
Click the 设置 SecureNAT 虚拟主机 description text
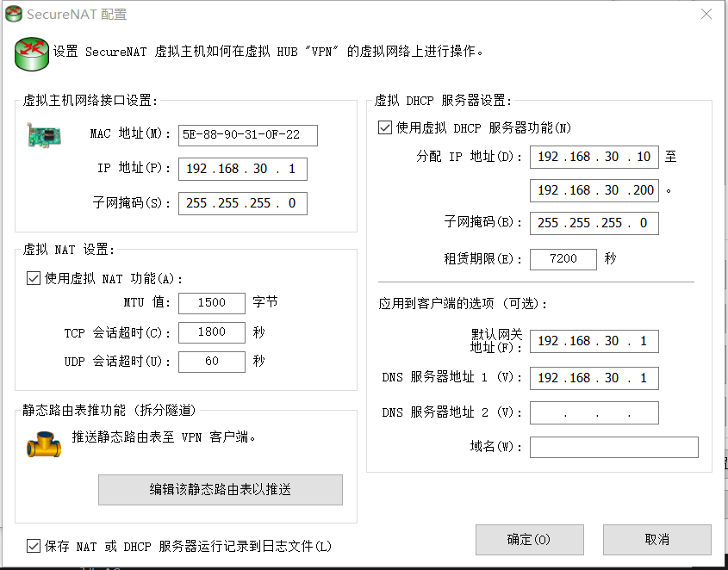coord(269,52)
